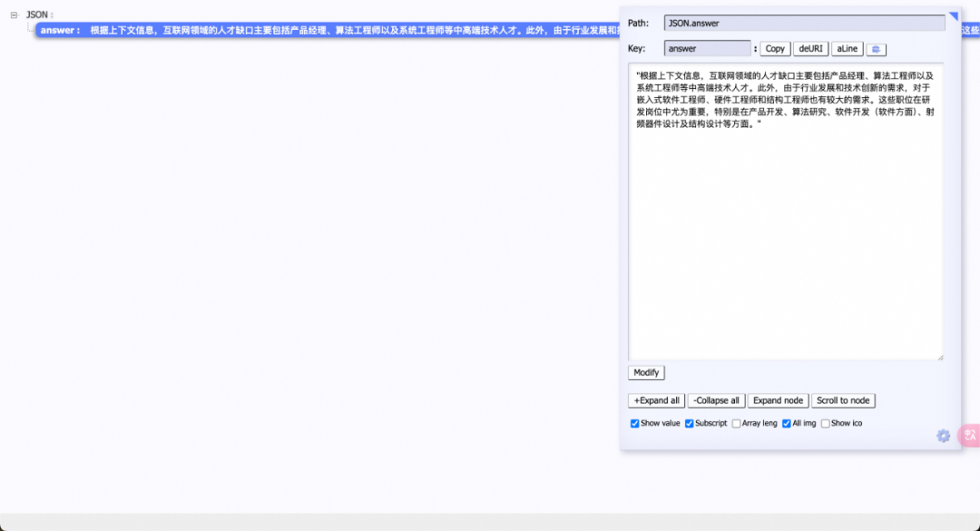Viewport: 980px width, 531px height.
Task: Click the +Expand all button
Action: pos(656,400)
